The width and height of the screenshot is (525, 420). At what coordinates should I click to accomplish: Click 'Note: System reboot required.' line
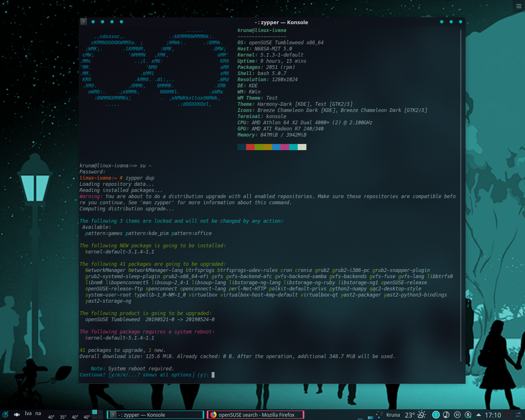[132, 369]
